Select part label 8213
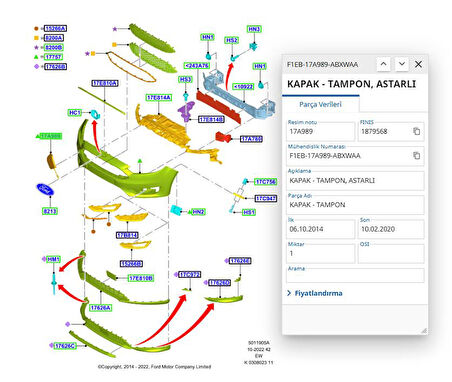452x382 pixels. (x=50, y=211)
